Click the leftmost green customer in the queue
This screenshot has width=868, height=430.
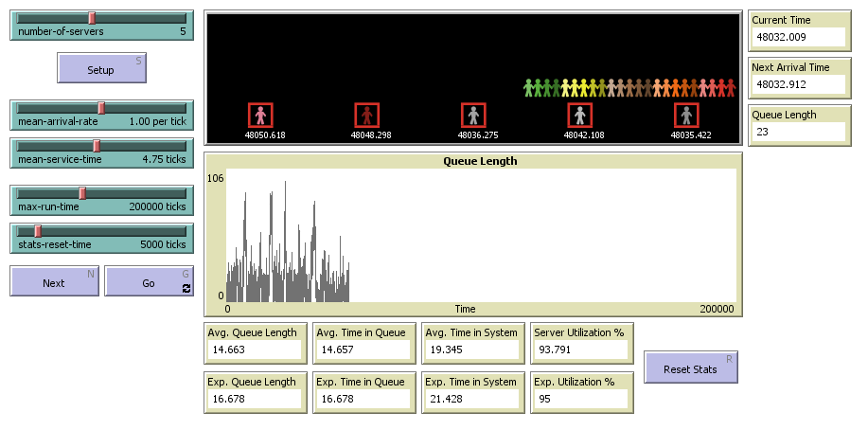tap(529, 88)
